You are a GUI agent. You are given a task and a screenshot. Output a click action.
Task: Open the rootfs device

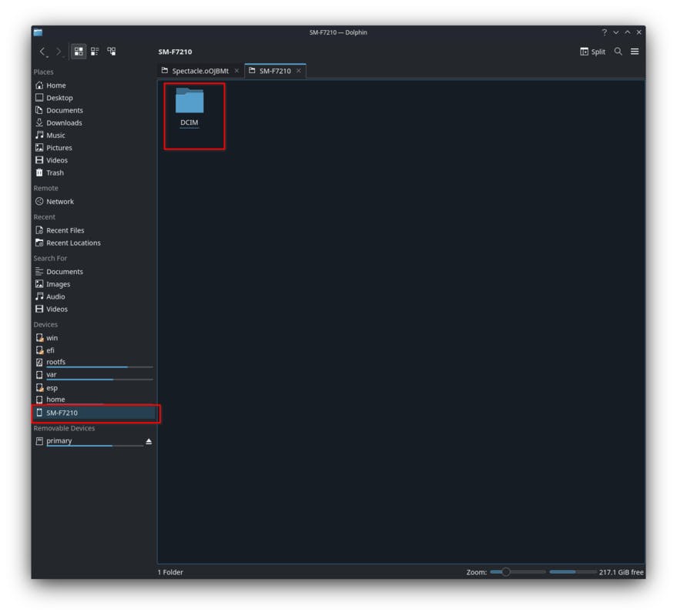[93, 363]
